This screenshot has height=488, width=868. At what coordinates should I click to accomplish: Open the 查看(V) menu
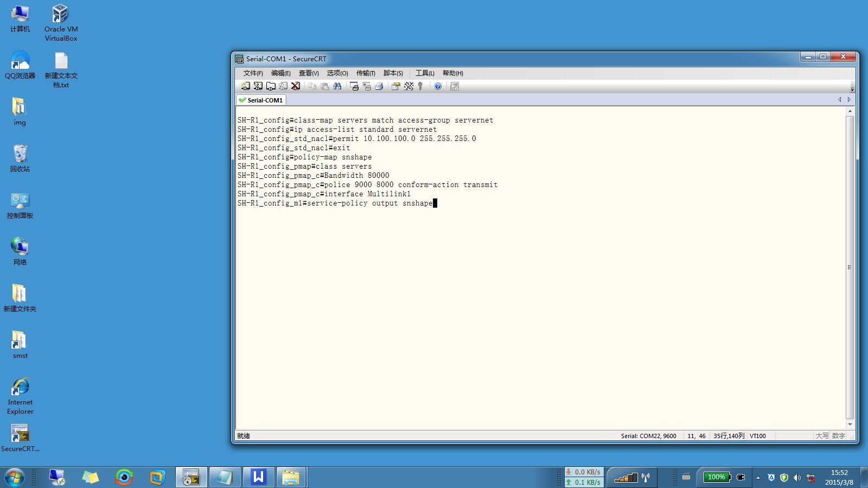(309, 73)
